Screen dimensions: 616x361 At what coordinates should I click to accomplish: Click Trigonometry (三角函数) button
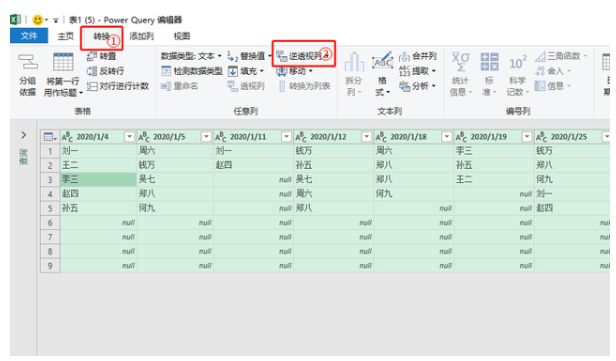coord(561,56)
